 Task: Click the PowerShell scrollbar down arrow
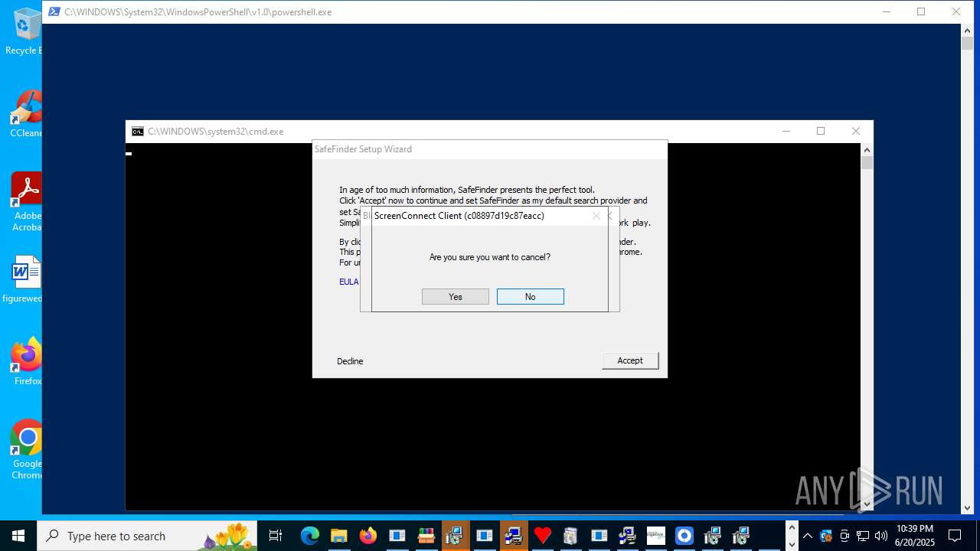tap(967, 507)
